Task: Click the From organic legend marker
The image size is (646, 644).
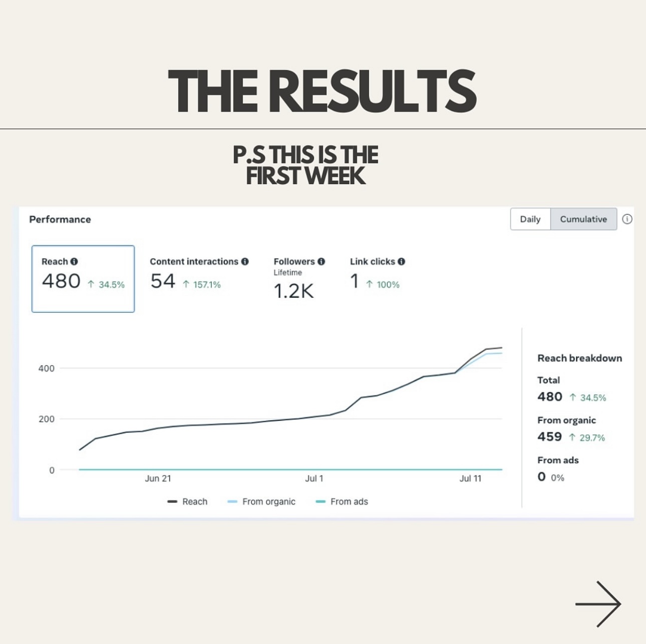Action: (x=232, y=501)
